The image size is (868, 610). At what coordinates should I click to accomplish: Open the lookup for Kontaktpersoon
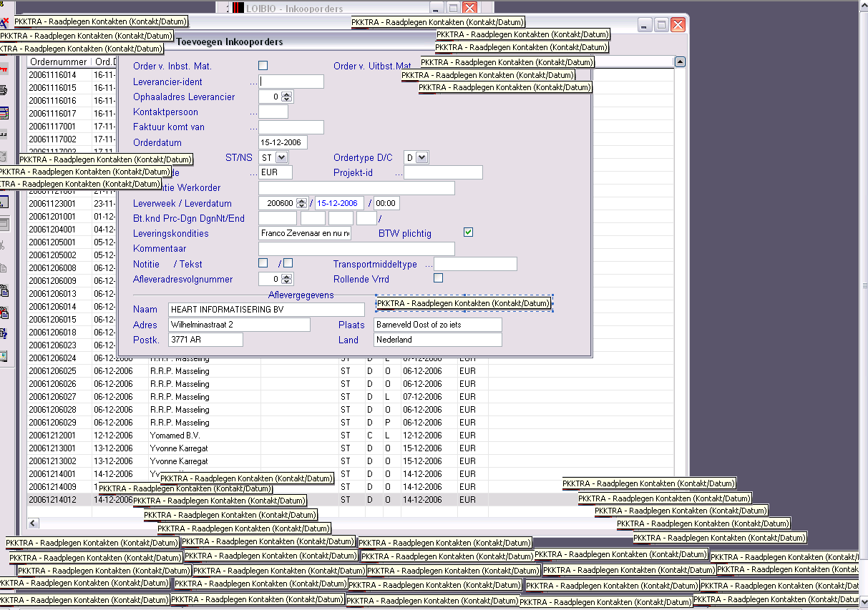click(x=253, y=112)
